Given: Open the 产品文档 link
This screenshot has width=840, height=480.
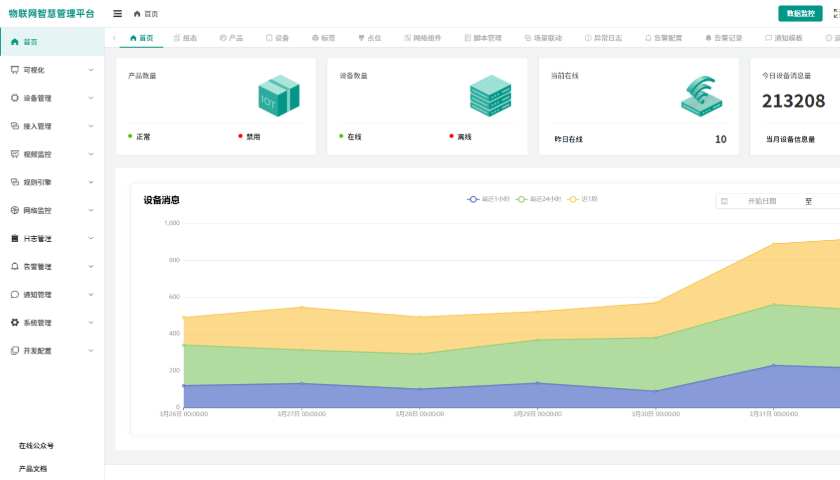Looking at the screenshot, I should 33,468.
